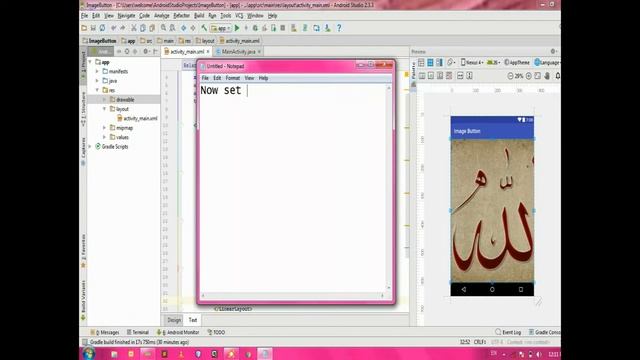Click the Redo arrow in Android Studio toolbar
Screen dimensions: 640x360
coord(122,28)
